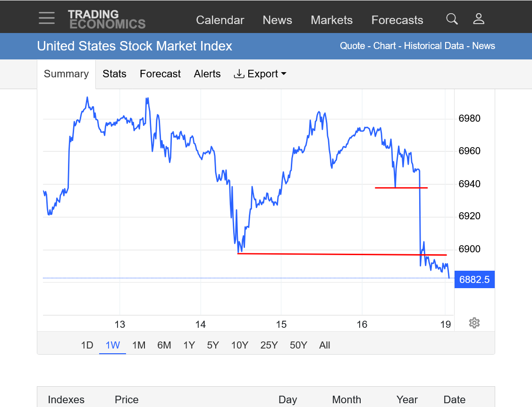This screenshot has height=407, width=532.
Task: Go to Markets in top navigation
Action: (331, 20)
